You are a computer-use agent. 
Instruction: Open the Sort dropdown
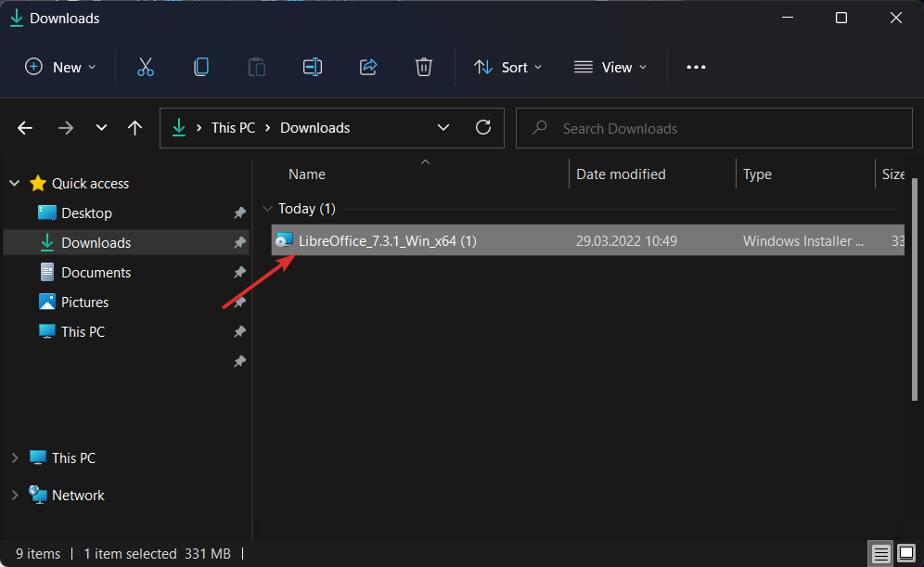pyautogui.click(x=507, y=67)
